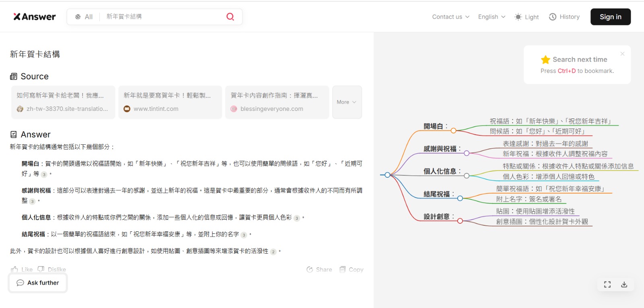Copy the answer text
This screenshot has width=644, height=308.
coord(351,269)
